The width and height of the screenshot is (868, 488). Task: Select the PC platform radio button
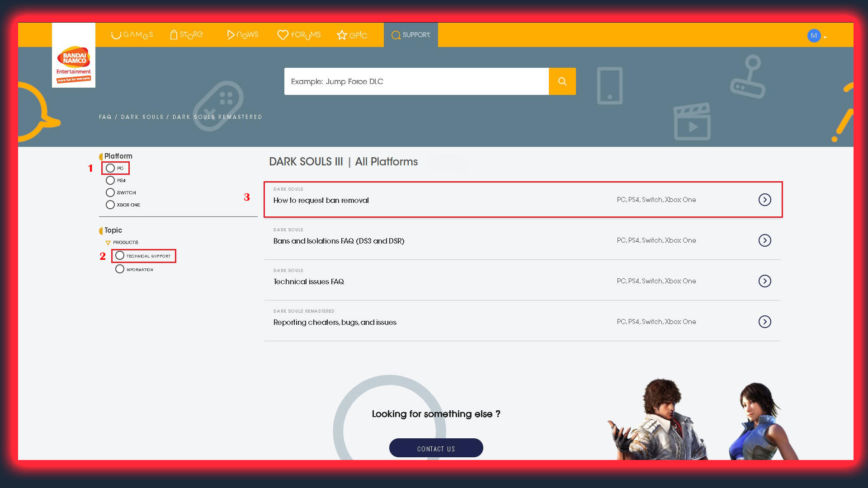pyautogui.click(x=110, y=168)
